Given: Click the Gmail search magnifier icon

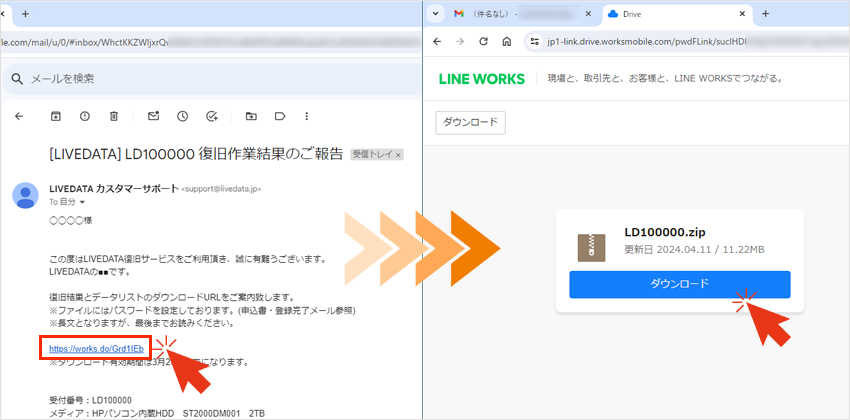Looking at the screenshot, I should 18,80.
